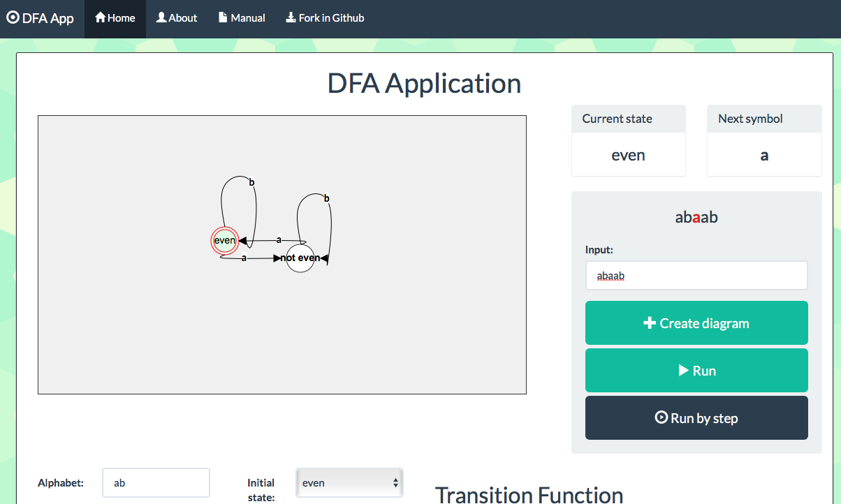The height and width of the screenshot is (504, 841).
Task: Click the circled play icon on Run by step
Action: coord(661,418)
